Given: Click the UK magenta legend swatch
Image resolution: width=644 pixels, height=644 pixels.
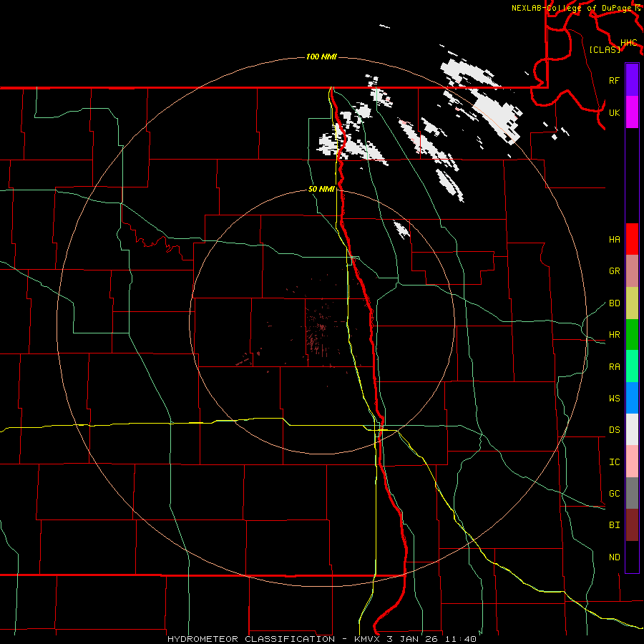Looking at the screenshot, I should click(x=632, y=112).
